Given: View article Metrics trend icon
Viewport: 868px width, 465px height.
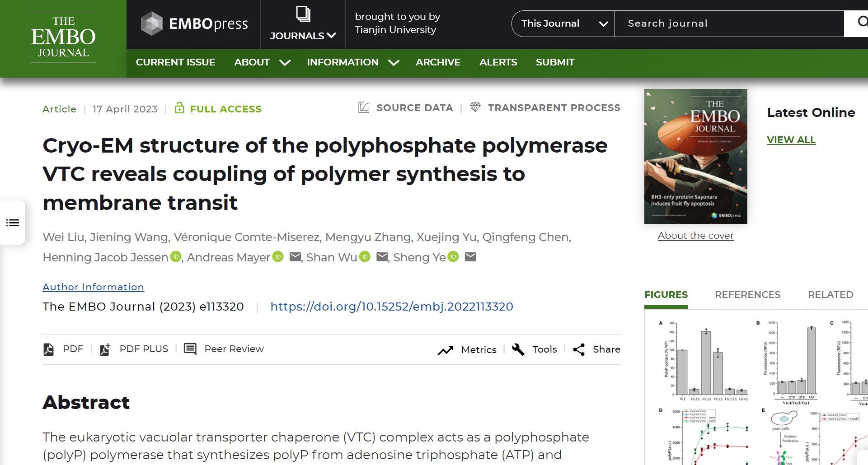Looking at the screenshot, I should [x=445, y=350].
